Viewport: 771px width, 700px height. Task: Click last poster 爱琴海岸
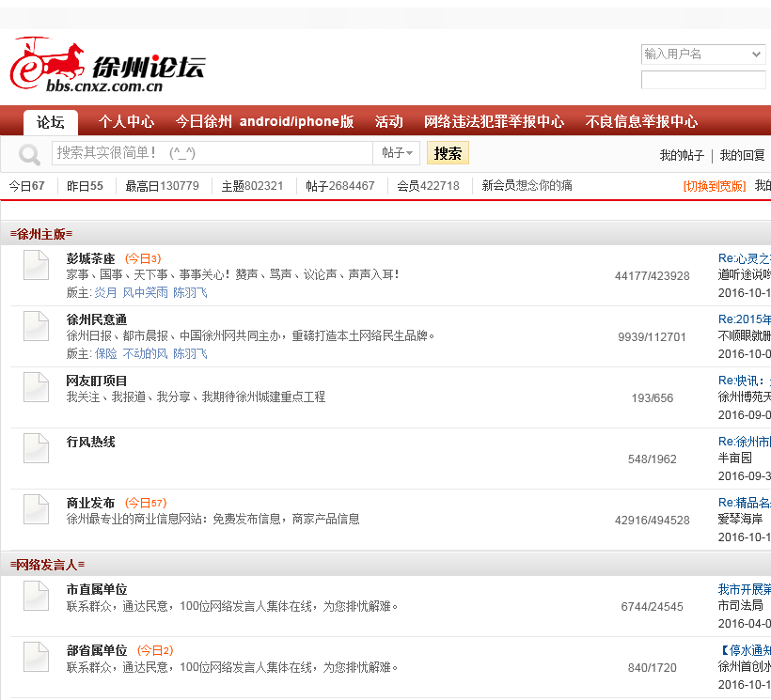pyautogui.click(x=740, y=520)
